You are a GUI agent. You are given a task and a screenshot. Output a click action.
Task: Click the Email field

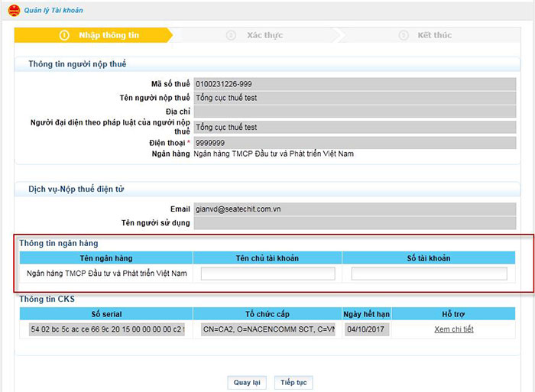tap(355, 209)
